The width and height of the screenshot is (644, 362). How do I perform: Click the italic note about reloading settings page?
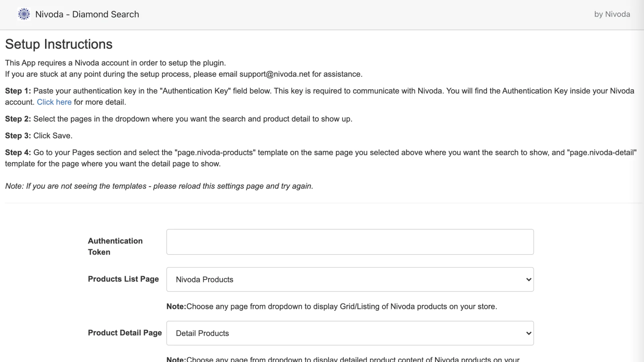point(159,186)
